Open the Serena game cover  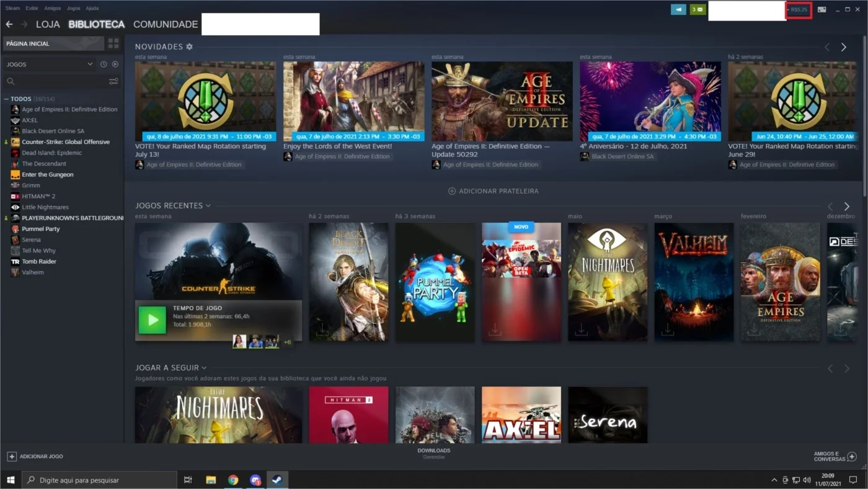[x=608, y=415]
